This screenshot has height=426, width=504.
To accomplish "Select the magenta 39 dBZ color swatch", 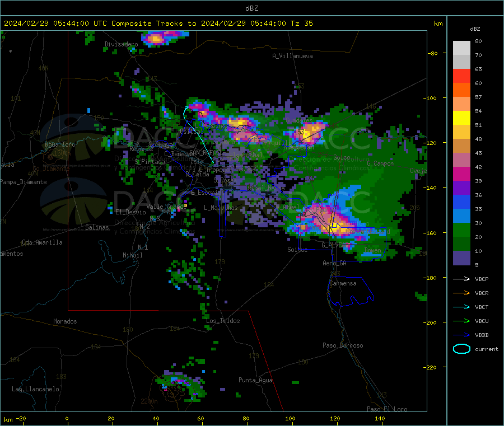I will (x=461, y=174).
